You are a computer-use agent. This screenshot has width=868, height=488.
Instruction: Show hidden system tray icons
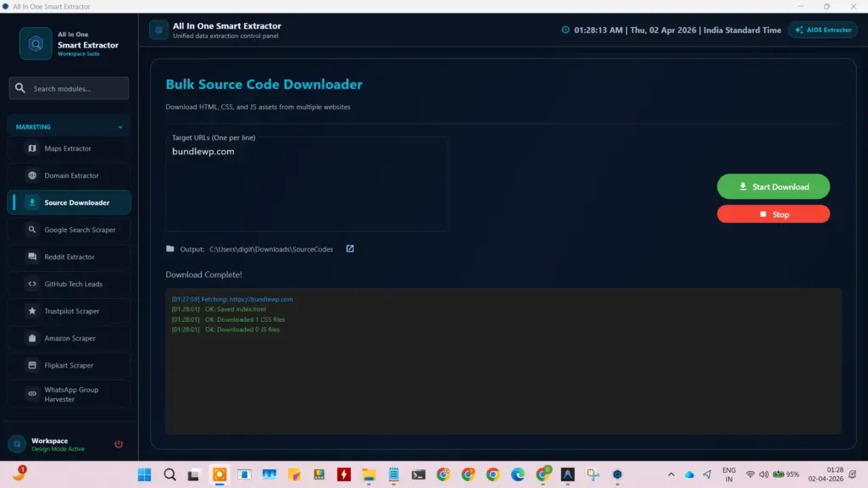pyautogui.click(x=671, y=474)
